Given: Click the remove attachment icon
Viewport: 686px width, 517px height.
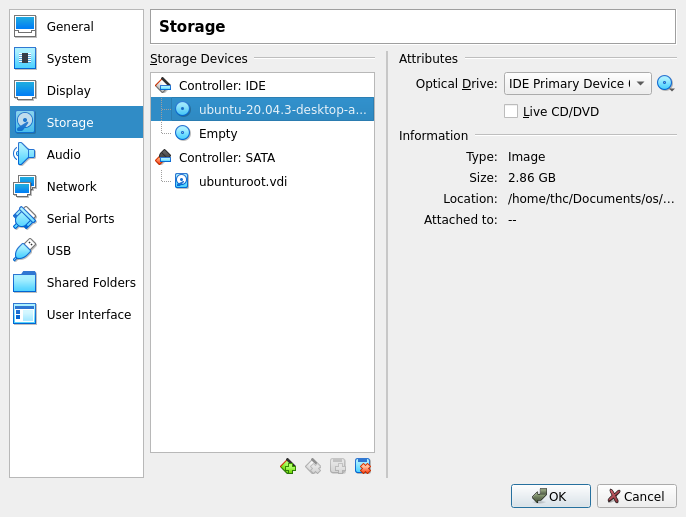Looking at the screenshot, I should tap(363, 466).
